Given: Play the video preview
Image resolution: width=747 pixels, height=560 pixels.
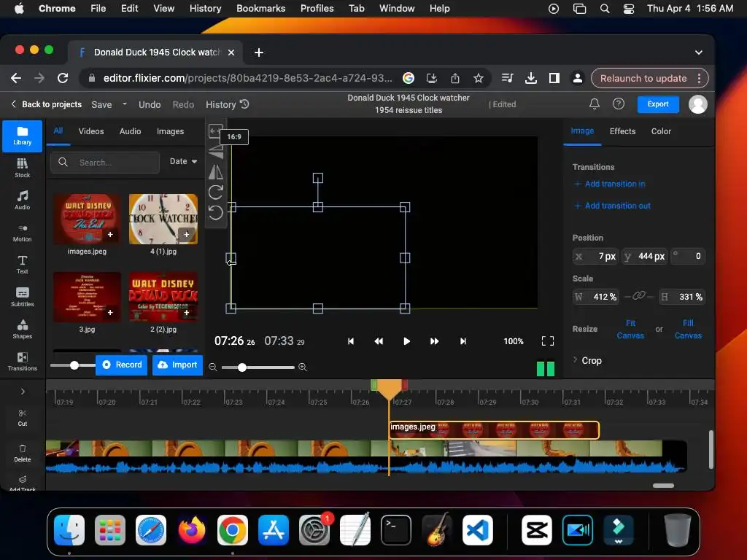Looking at the screenshot, I should coord(406,341).
